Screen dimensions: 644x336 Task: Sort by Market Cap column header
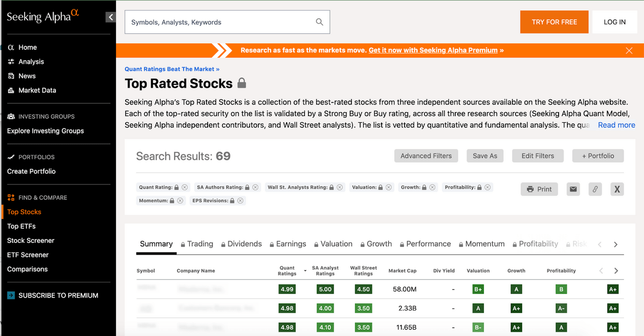(402, 271)
